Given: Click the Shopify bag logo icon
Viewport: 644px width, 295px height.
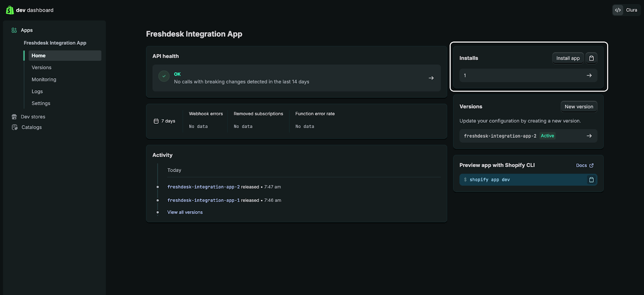Looking at the screenshot, I should pyautogui.click(x=10, y=10).
